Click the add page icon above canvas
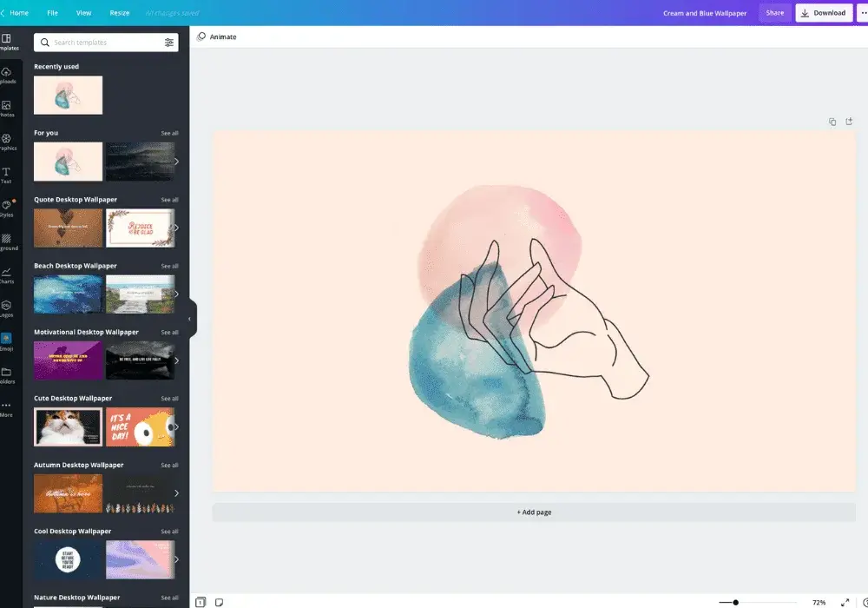Viewport: 868px width, 608px height. [x=849, y=122]
